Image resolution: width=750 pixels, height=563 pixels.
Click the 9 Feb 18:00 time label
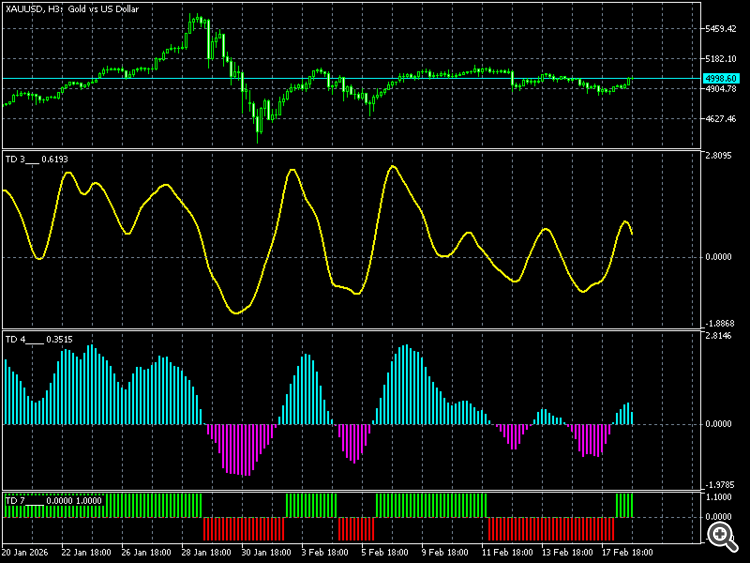click(445, 552)
